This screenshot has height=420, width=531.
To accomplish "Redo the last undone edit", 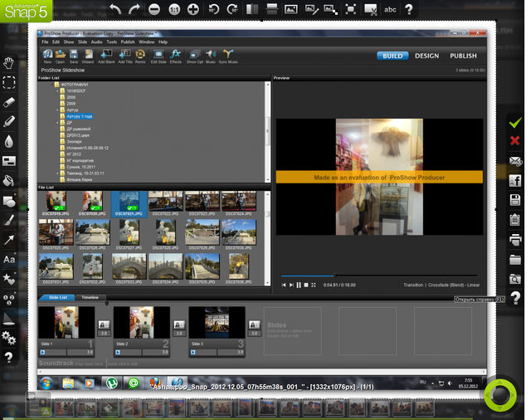I will tap(134, 9).
